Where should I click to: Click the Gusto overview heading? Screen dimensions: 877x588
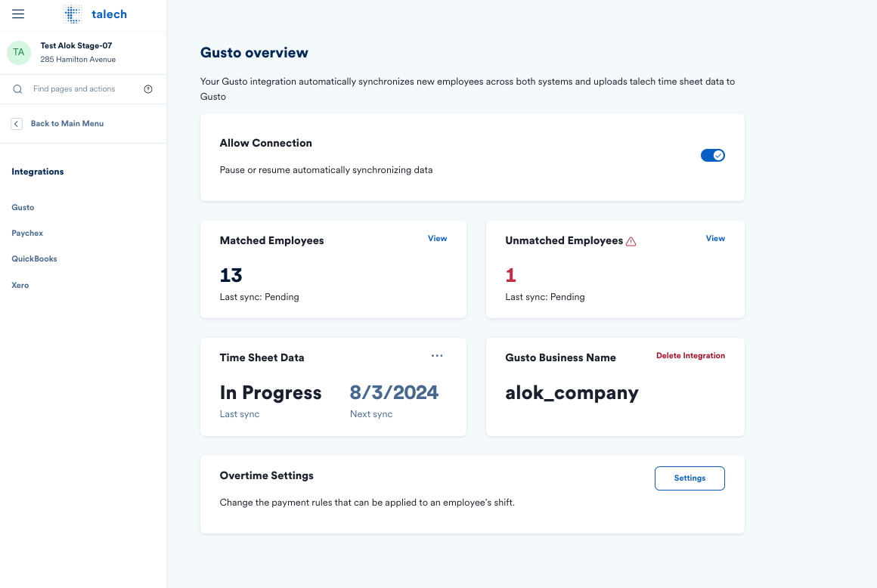point(254,53)
